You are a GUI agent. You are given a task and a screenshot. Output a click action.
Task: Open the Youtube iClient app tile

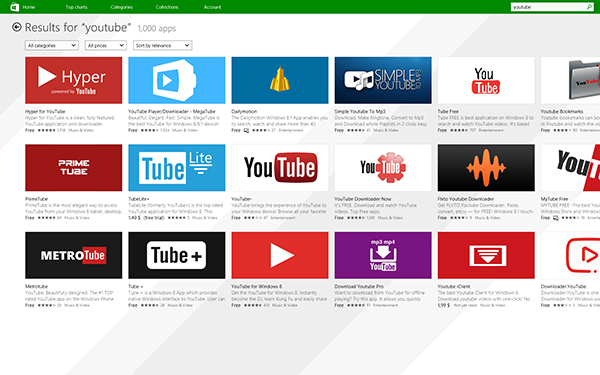486,255
